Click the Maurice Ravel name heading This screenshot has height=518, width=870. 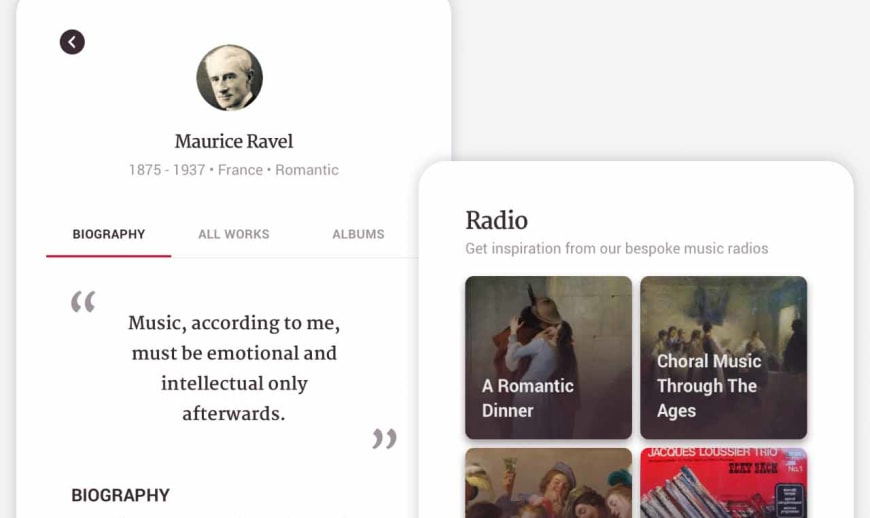pyautogui.click(x=234, y=141)
